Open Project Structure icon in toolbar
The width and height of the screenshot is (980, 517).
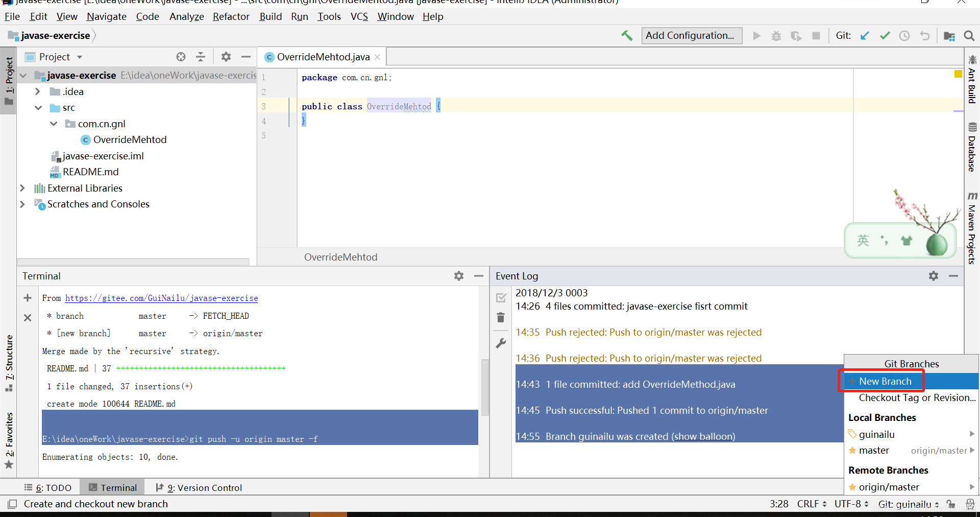tap(949, 36)
